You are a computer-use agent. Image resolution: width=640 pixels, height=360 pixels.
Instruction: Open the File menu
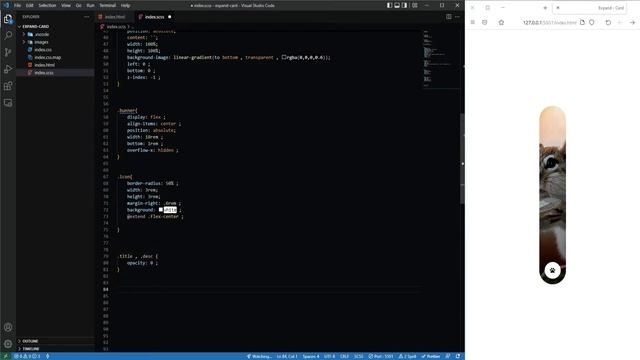[x=18, y=5]
